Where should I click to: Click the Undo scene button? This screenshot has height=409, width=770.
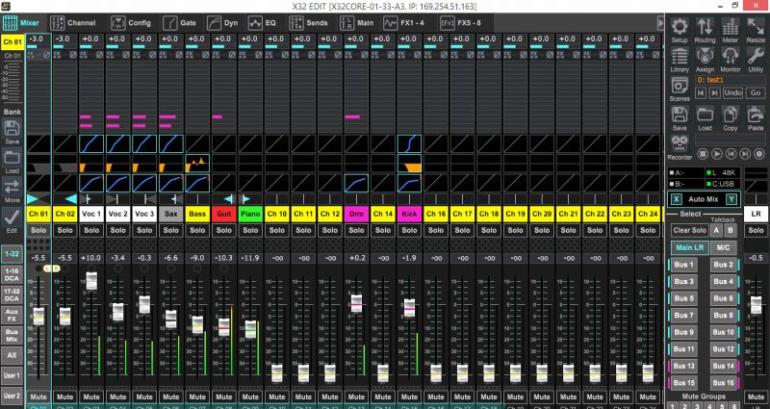tap(733, 92)
